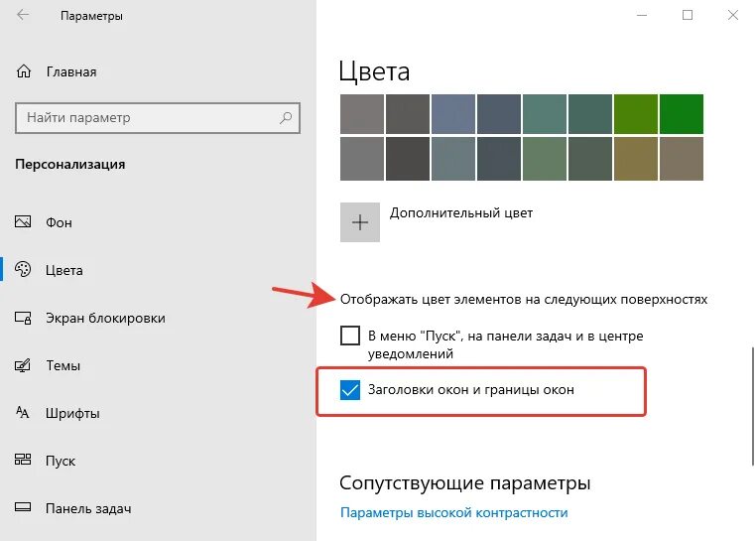The width and height of the screenshot is (756, 541).
Task: Open Параметры высокой контрастности link
Action: 453,512
